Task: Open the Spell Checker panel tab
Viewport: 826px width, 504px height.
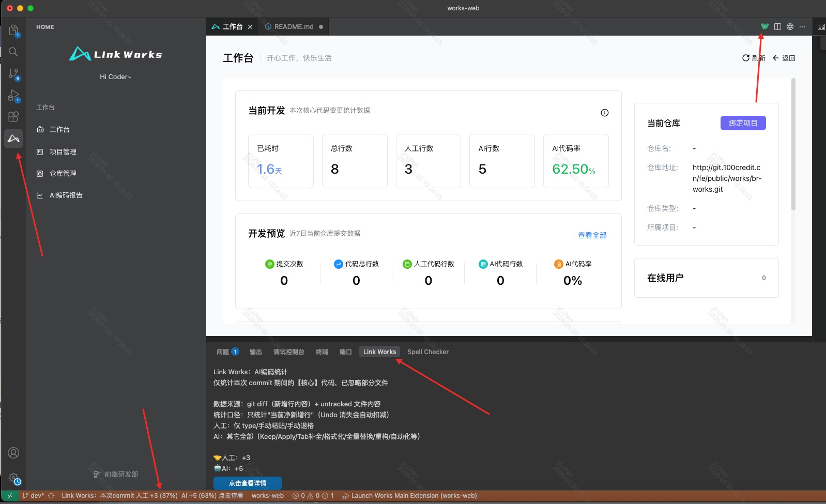Action: [x=428, y=352]
